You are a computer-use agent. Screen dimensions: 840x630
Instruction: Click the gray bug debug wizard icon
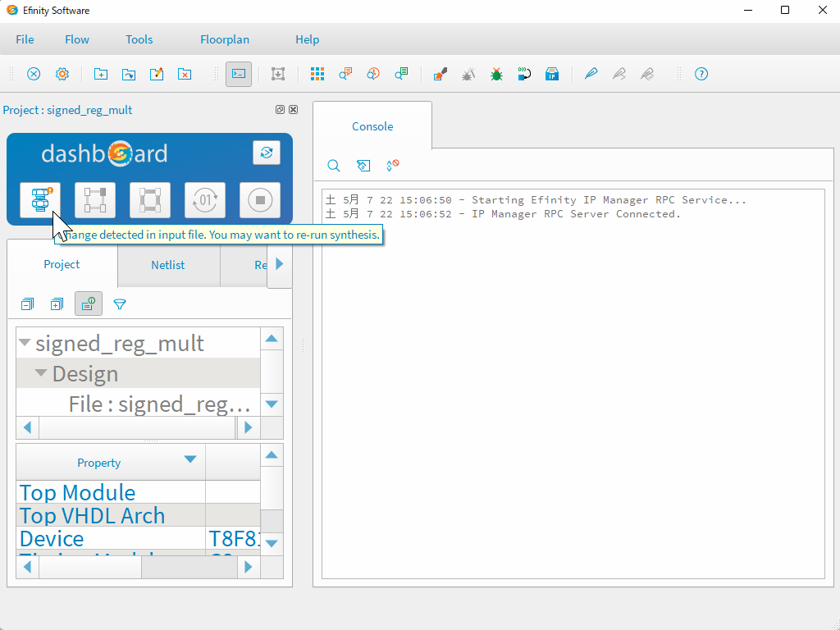(x=468, y=74)
